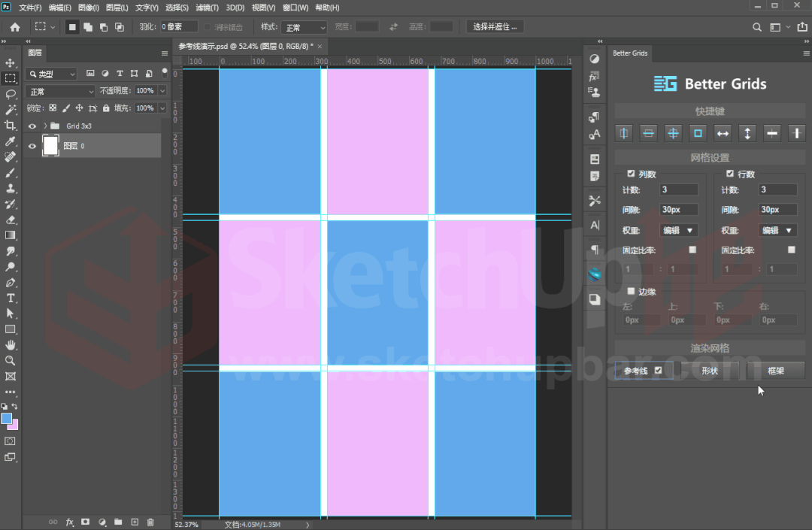
Task: Click the Home icon in options bar
Action: [x=15, y=27]
